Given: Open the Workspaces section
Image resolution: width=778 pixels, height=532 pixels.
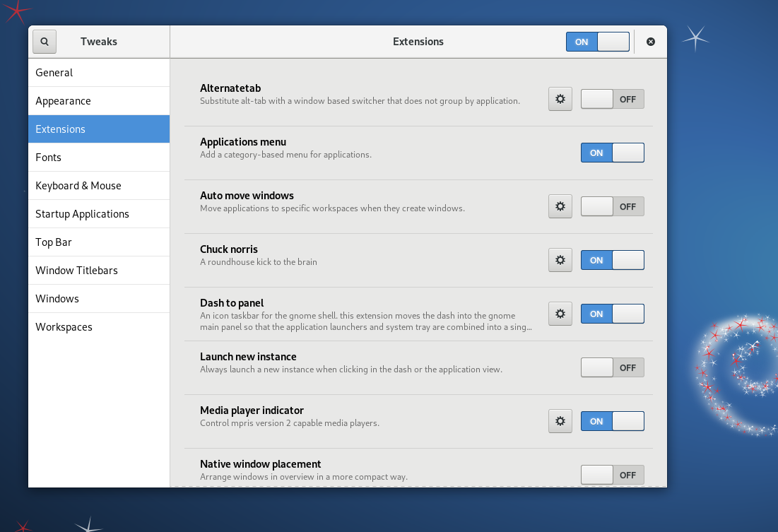Looking at the screenshot, I should tap(99, 327).
